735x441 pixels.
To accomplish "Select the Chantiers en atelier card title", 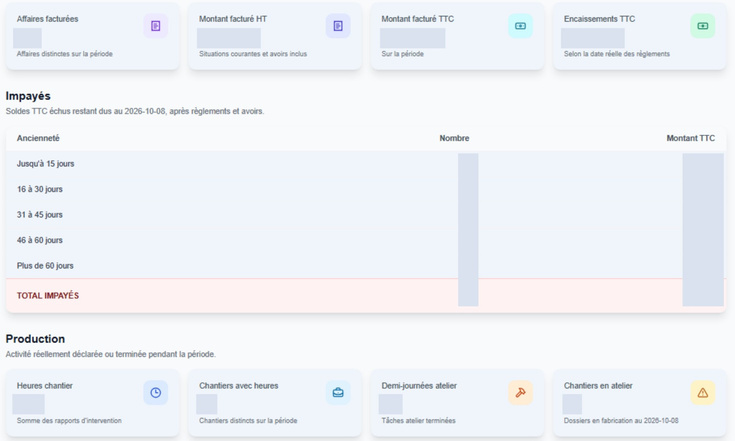I will (x=598, y=386).
